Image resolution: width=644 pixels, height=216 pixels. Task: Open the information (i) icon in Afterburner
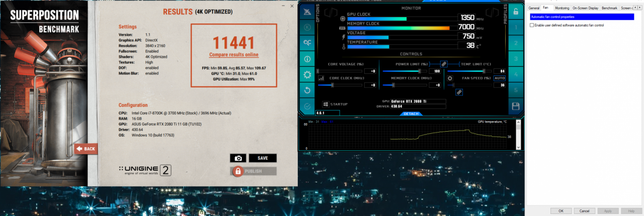coord(307,59)
